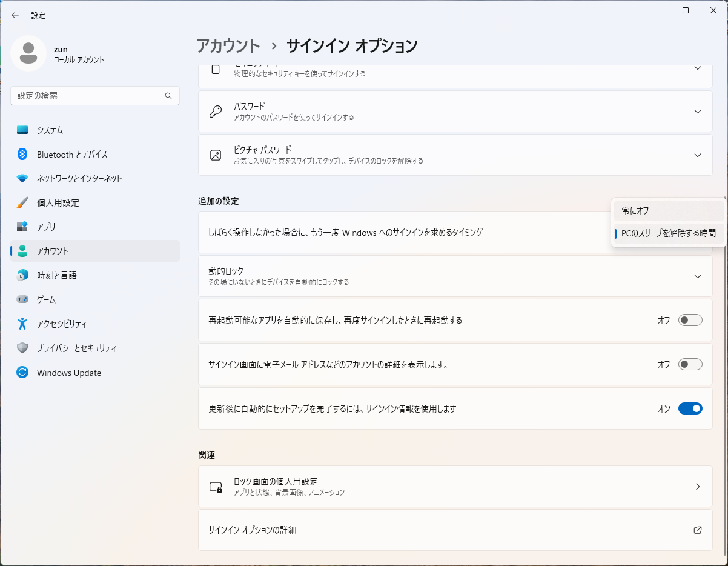Go to 時刻と言語 category
Viewport: 728px width, 566px height.
(95, 275)
